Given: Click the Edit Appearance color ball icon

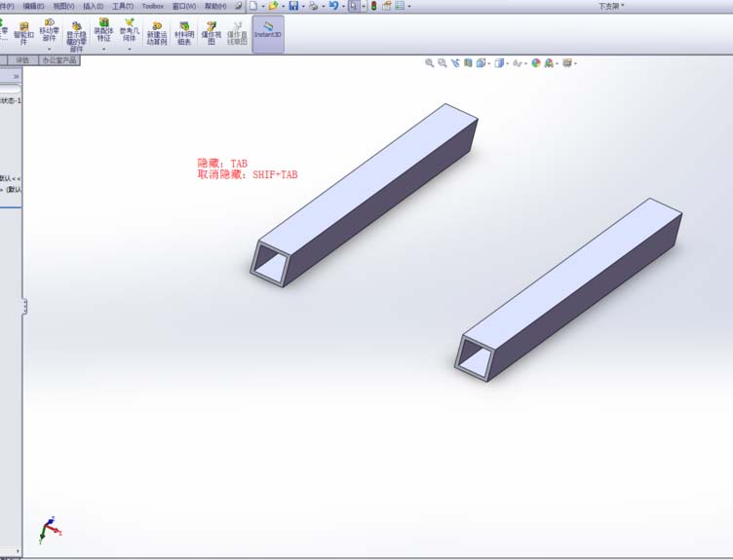Looking at the screenshot, I should [536, 63].
